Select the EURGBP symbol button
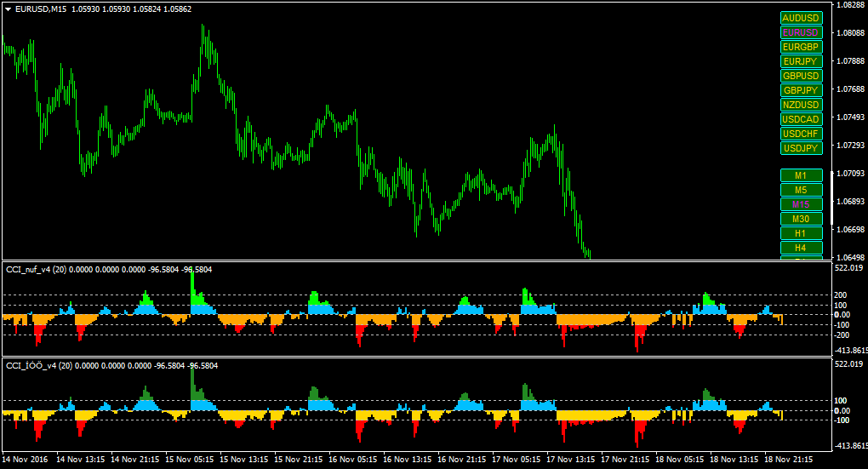 [801, 47]
